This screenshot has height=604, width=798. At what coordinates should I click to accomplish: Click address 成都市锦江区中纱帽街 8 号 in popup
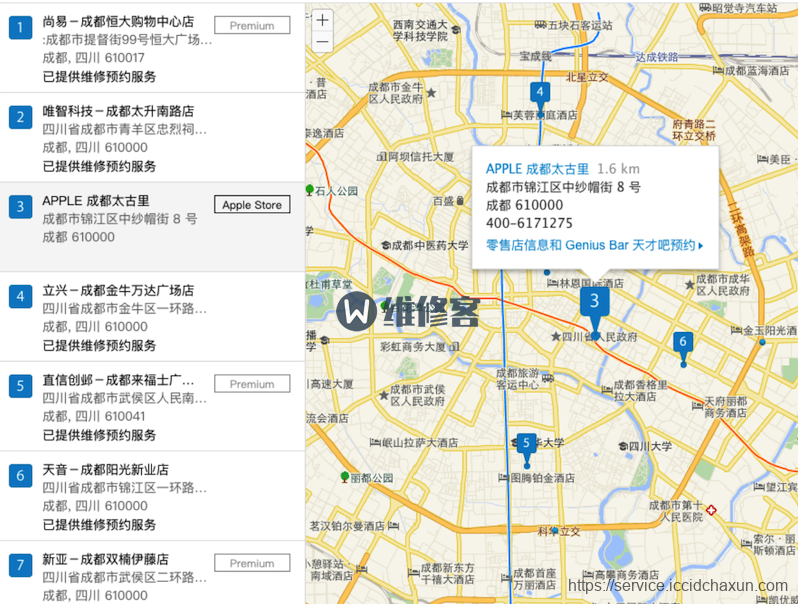point(563,187)
